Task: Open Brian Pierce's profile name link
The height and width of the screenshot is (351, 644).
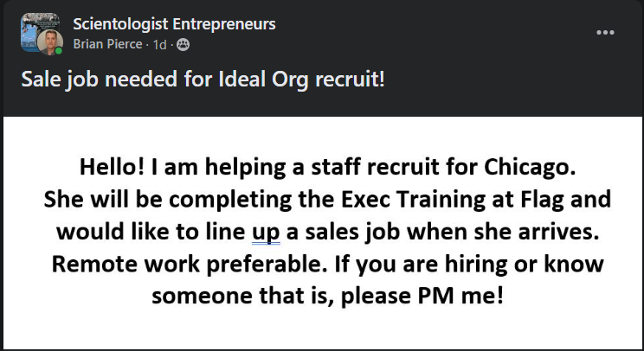Action: [108, 44]
